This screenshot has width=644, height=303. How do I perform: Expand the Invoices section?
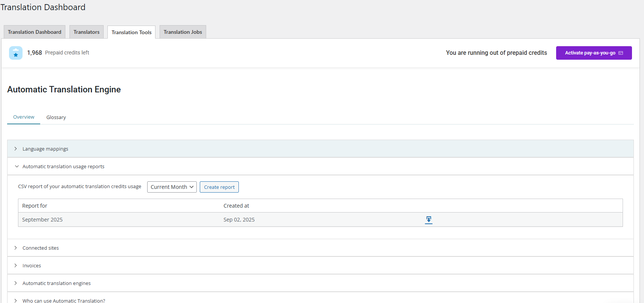tap(32, 265)
